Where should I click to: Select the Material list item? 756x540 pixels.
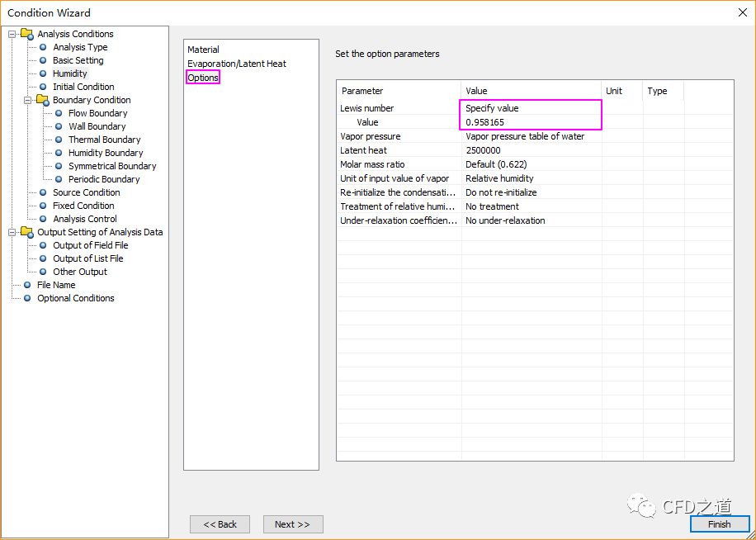tap(203, 50)
